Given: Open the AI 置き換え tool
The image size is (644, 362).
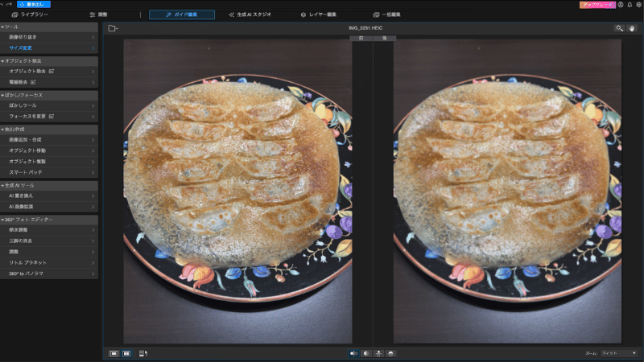Looking at the screenshot, I should 49,196.
